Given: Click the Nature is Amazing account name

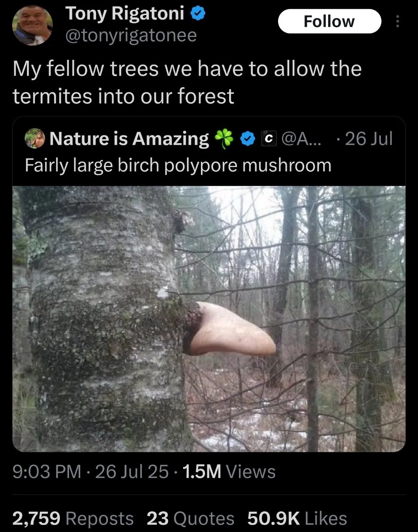Looking at the screenshot, I should point(129,139).
